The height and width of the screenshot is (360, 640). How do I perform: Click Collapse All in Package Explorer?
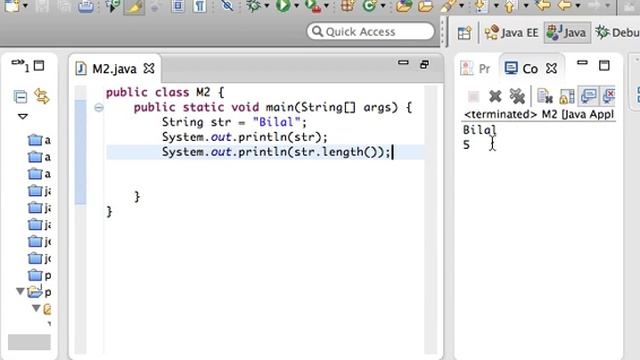[x=20, y=97]
